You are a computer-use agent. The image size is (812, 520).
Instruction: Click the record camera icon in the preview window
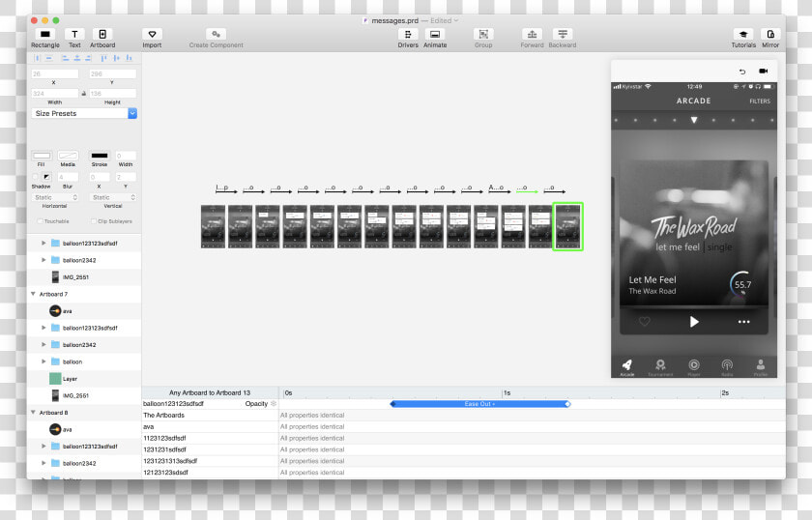click(x=763, y=71)
